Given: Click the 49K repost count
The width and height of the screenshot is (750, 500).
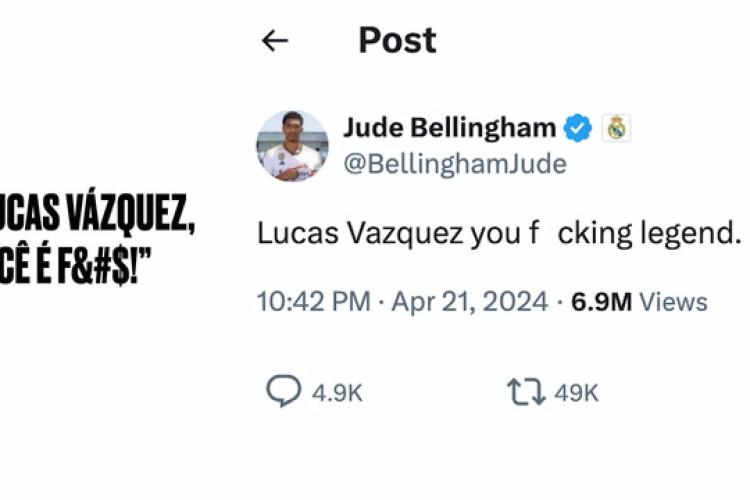Looking at the screenshot, I should click(x=576, y=393).
